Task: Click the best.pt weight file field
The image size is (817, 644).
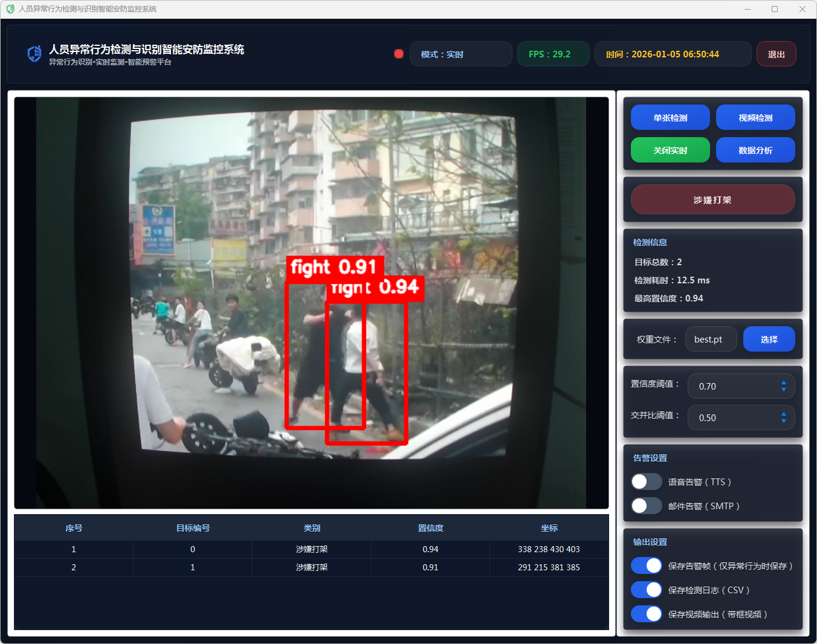Action: [x=711, y=340]
